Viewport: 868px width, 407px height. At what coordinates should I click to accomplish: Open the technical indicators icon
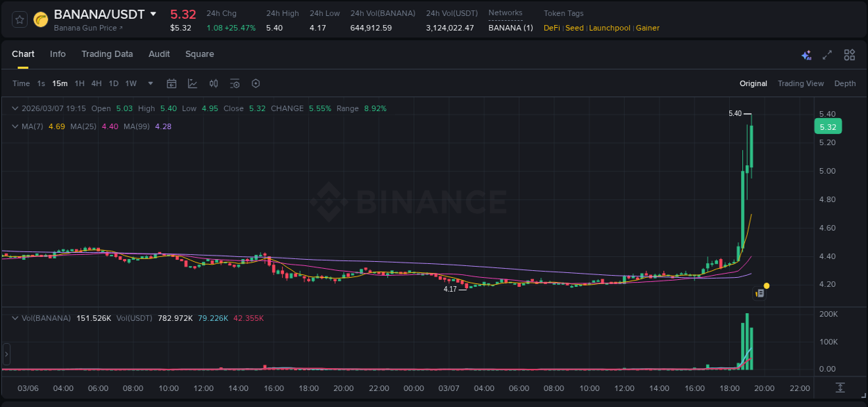[x=235, y=83]
